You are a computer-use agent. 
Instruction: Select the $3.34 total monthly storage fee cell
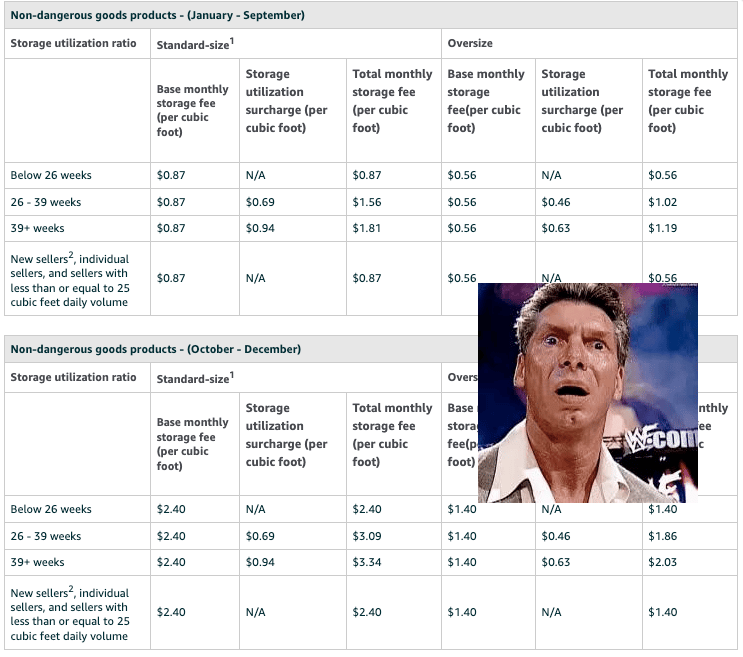[x=367, y=562]
